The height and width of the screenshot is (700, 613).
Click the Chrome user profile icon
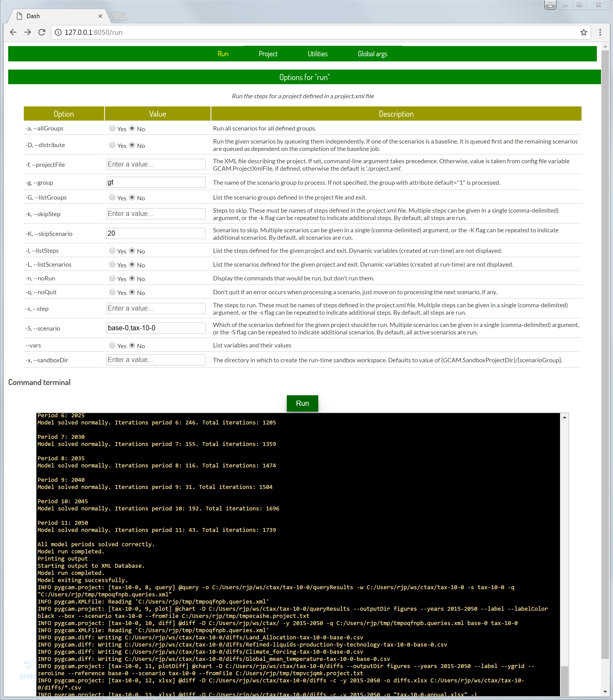point(550,5)
